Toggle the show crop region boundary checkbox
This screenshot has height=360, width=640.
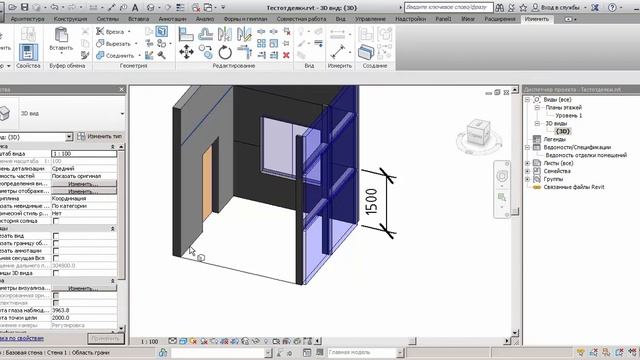(56, 243)
